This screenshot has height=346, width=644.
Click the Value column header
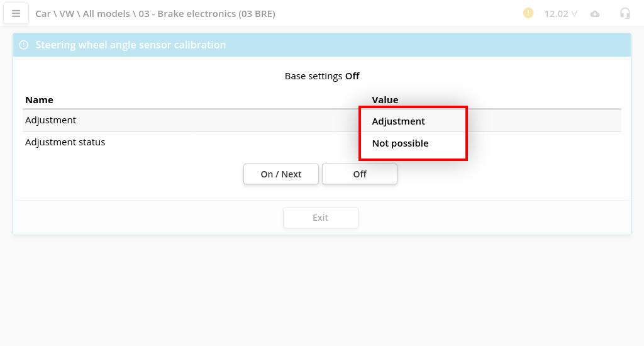(385, 100)
